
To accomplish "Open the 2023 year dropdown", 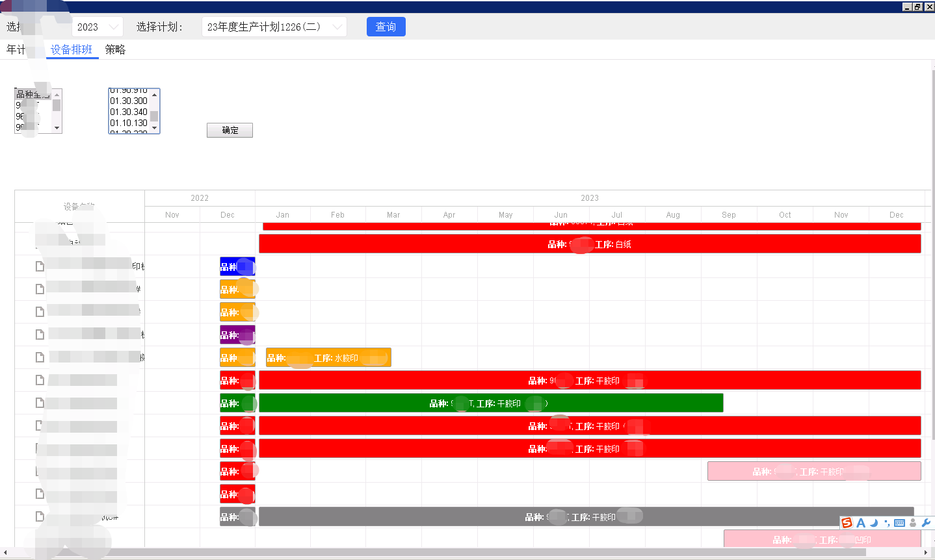I will point(97,27).
